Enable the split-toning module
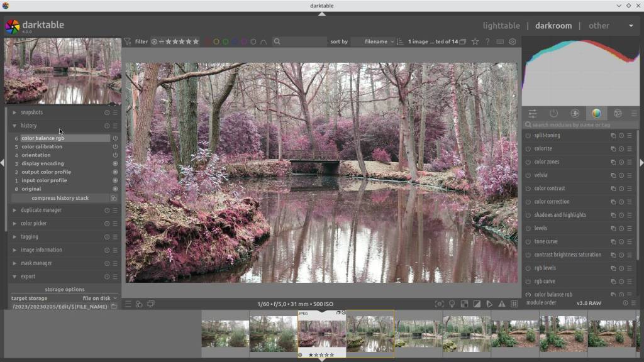644x362 pixels. pyautogui.click(x=528, y=136)
